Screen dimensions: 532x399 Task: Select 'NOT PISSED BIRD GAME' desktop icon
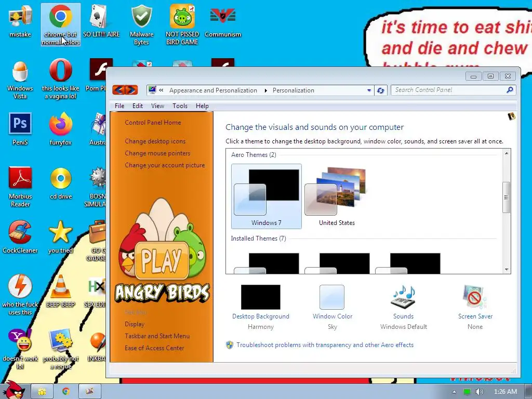pyautogui.click(x=182, y=25)
